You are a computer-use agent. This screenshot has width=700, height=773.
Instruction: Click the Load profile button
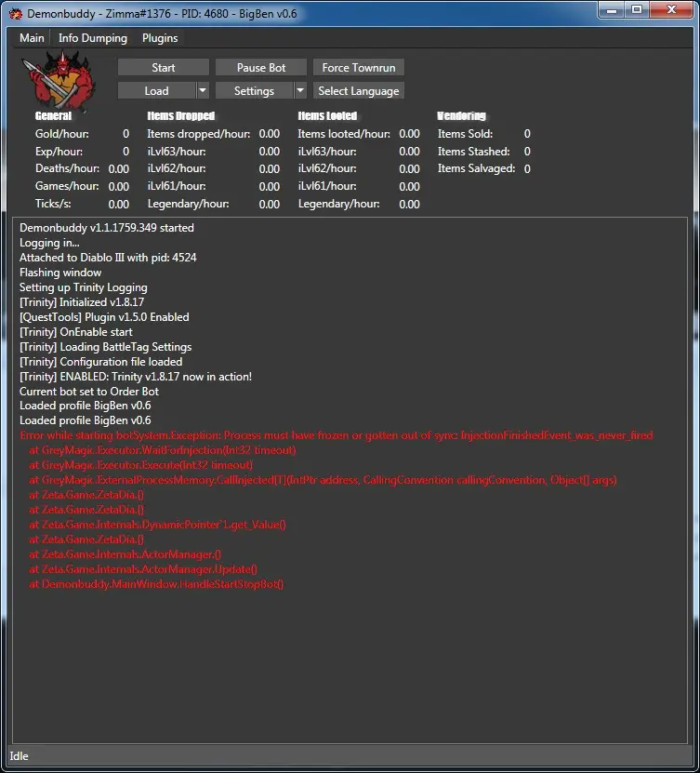click(x=157, y=91)
